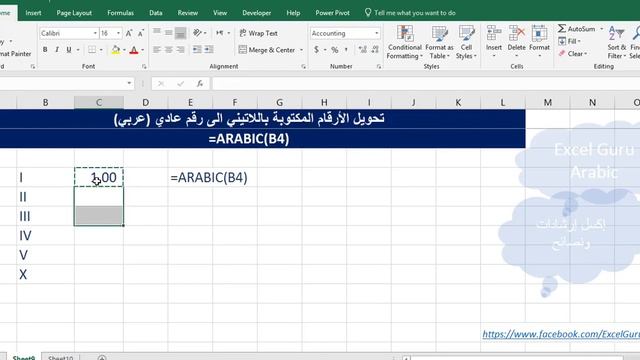Screen dimensions: 640x360
Task: Open the Review tab
Action: (x=188, y=13)
